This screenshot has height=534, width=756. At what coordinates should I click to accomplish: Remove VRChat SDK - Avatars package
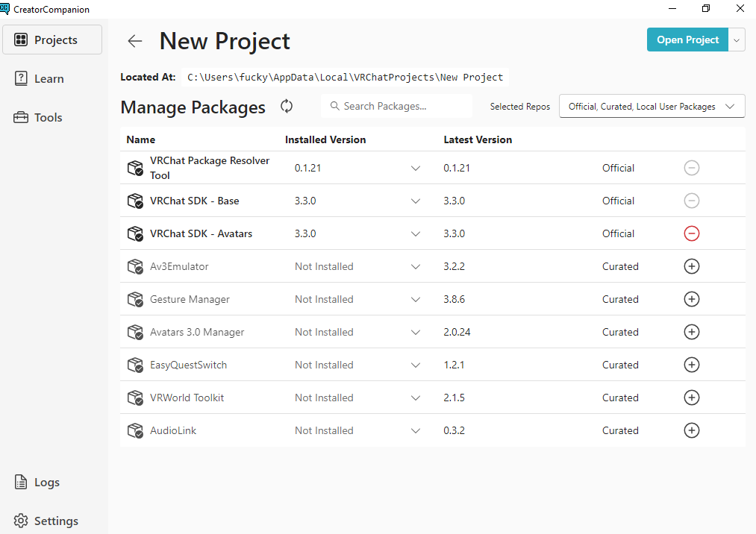[691, 233]
